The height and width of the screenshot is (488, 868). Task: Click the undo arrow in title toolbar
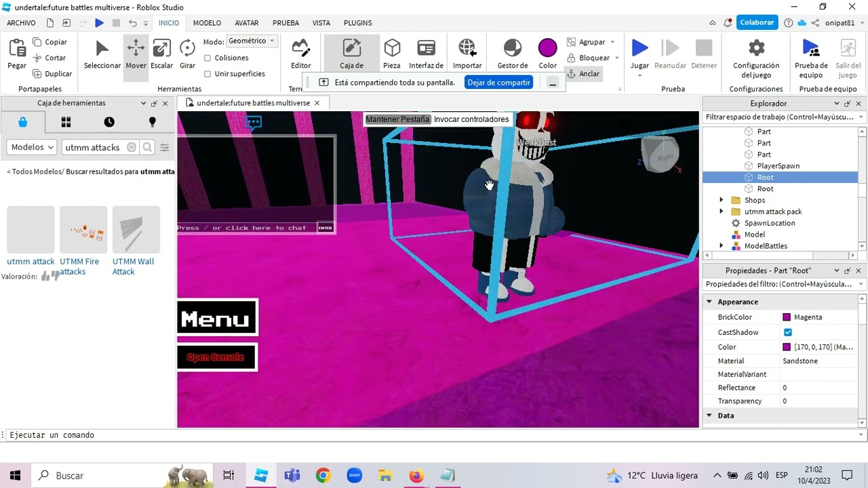point(132,23)
